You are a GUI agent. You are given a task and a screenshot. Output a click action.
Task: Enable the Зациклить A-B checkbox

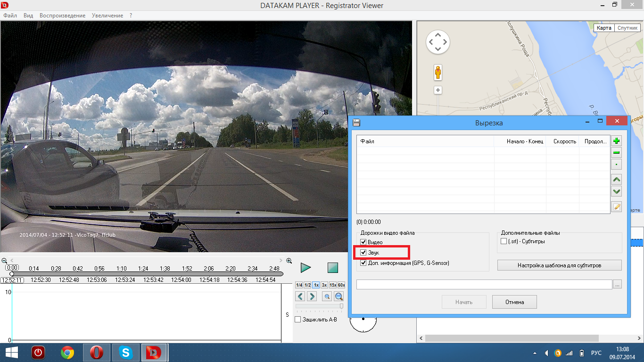pos(298,320)
